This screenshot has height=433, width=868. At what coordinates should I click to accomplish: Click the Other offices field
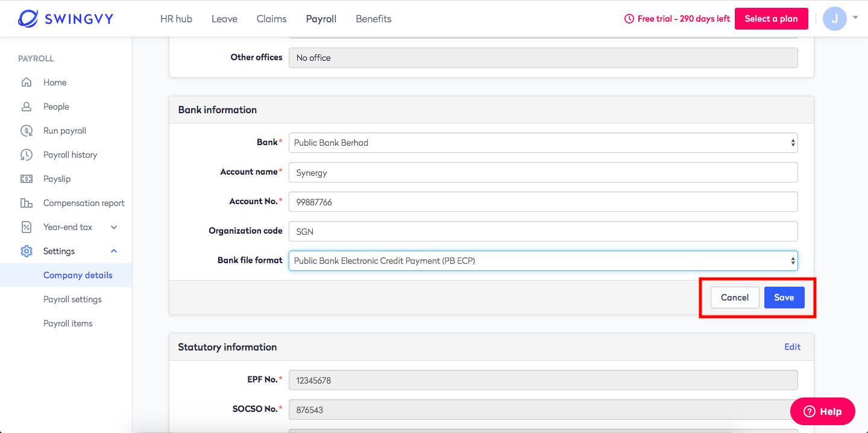click(543, 58)
